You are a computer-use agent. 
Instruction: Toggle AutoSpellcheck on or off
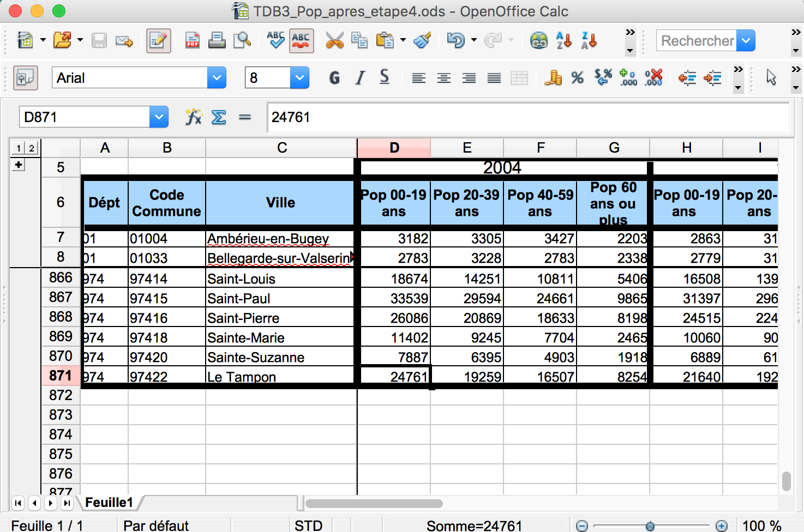point(301,41)
